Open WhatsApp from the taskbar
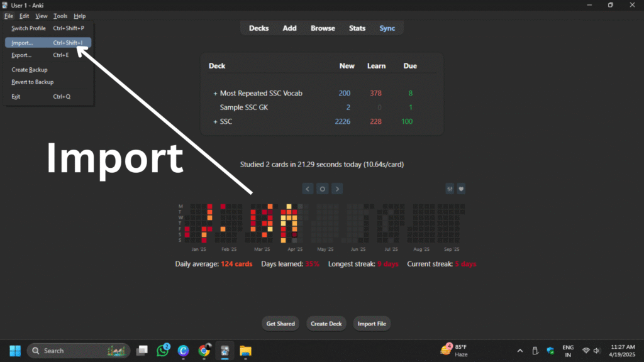This screenshot has height=362, width=644. point(163,351)
